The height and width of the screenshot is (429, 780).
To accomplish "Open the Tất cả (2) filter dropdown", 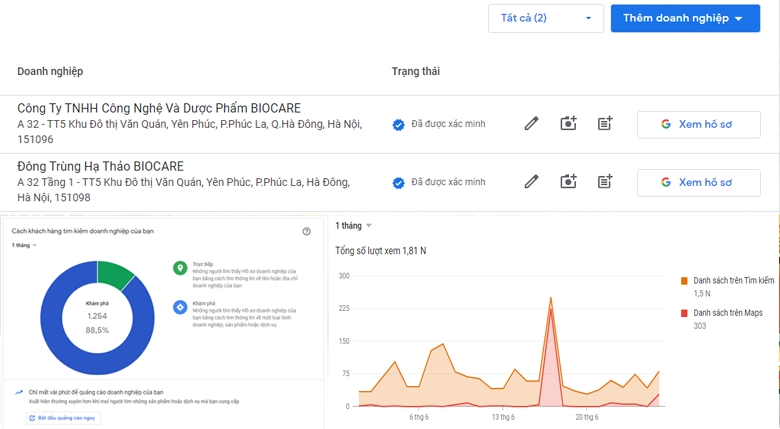I will tap(546, 18).
